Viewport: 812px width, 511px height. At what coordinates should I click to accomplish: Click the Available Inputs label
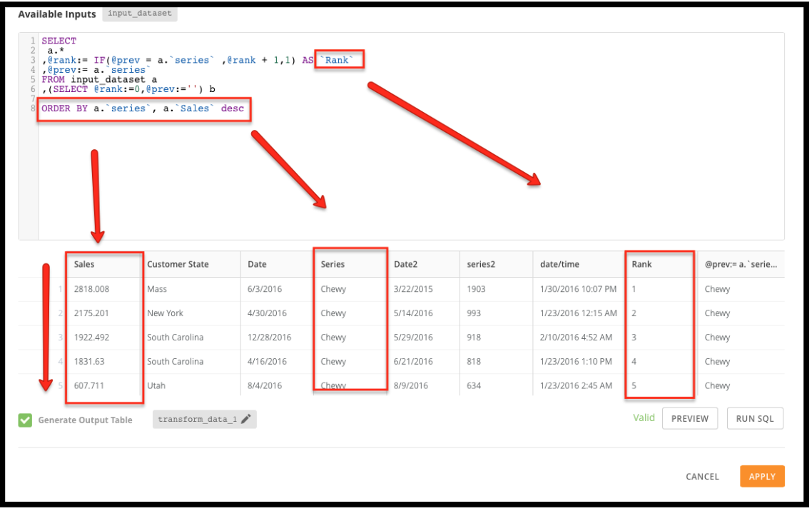point(57,14)
